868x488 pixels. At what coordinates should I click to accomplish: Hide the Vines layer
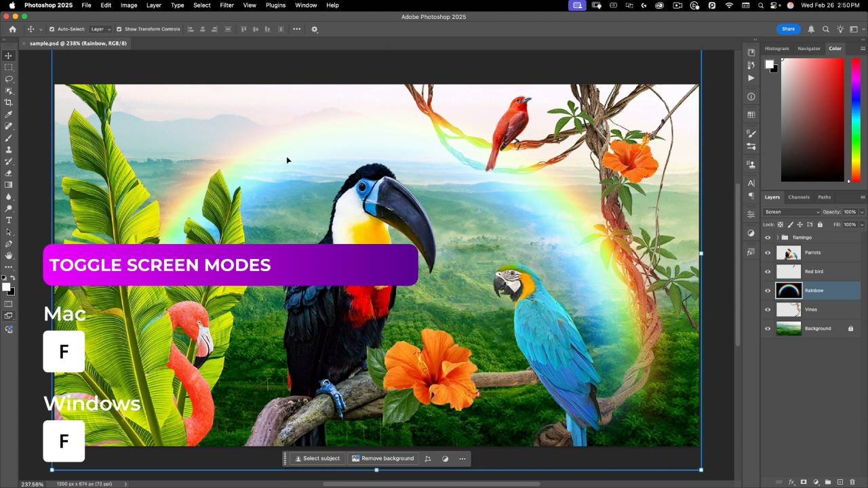[768, 310]
